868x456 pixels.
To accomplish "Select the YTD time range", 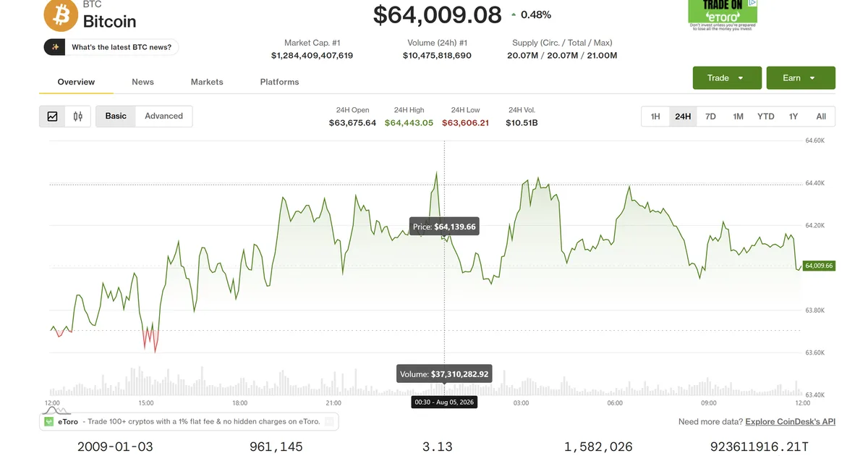I will click(765, 117).
